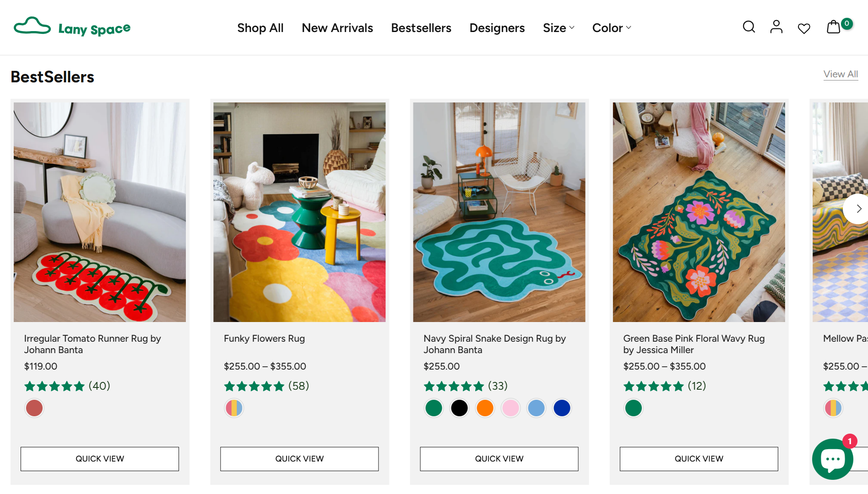Click the five-star rating on Funky Flowers Rug
This screenshot has width=868, height=494.
click(x=254, y=386)
